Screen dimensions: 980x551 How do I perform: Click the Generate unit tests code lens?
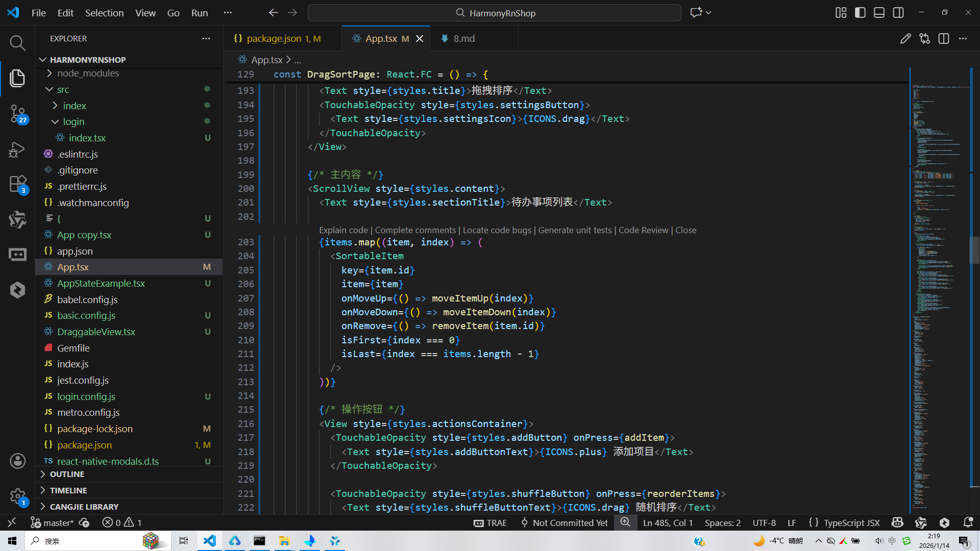click(575, 230)
